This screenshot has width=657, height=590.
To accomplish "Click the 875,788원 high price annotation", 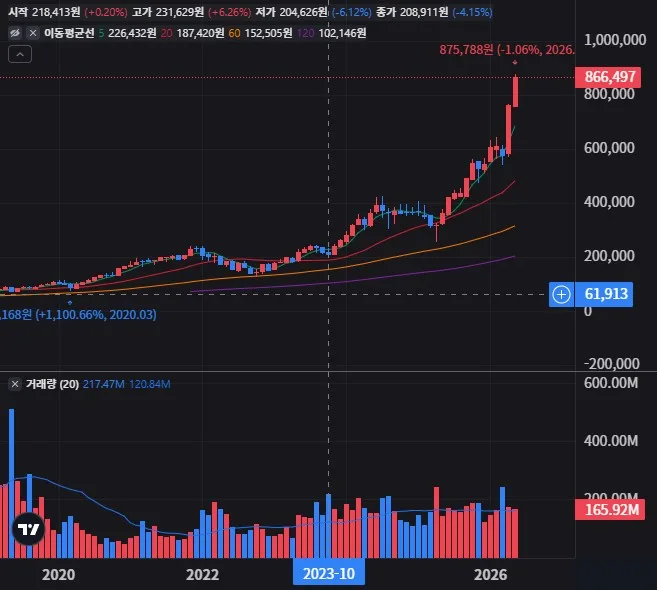I will point(466,50).
